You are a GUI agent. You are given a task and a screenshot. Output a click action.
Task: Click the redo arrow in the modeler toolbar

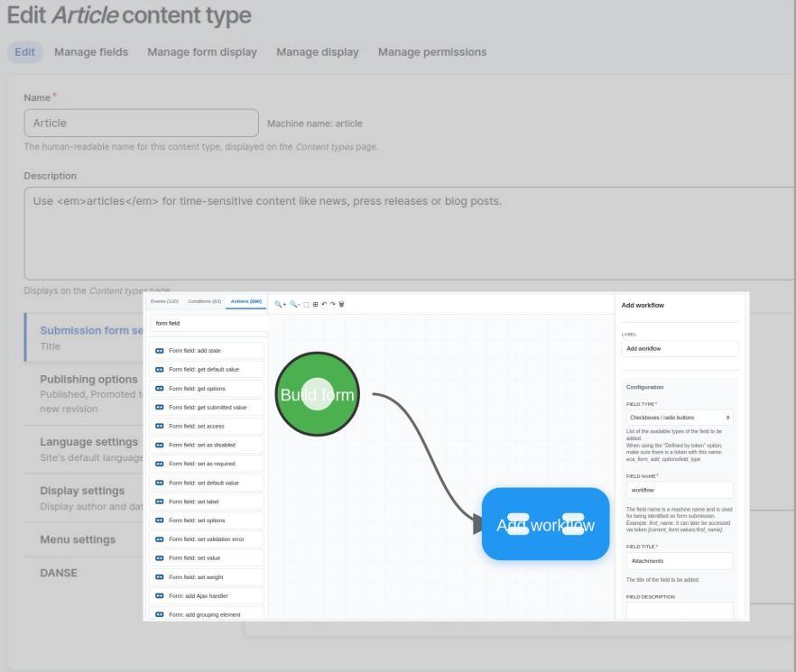(x=333, y=304)
